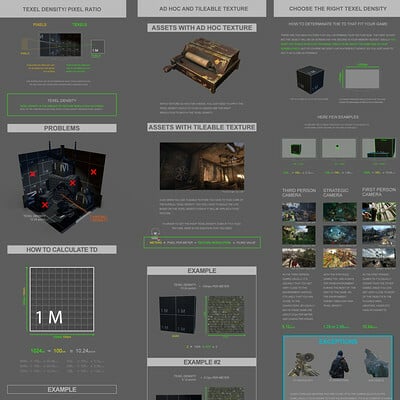This screenshot has width=400, height=400.
Task: Open the dark interior environment screenshot
Action: click(x=202, y=166)
